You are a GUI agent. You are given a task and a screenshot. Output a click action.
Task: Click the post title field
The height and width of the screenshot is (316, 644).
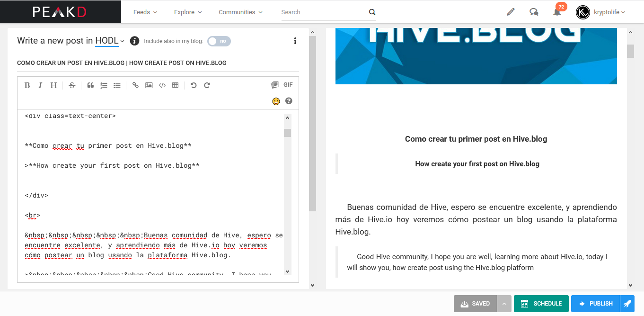[158, 63]
